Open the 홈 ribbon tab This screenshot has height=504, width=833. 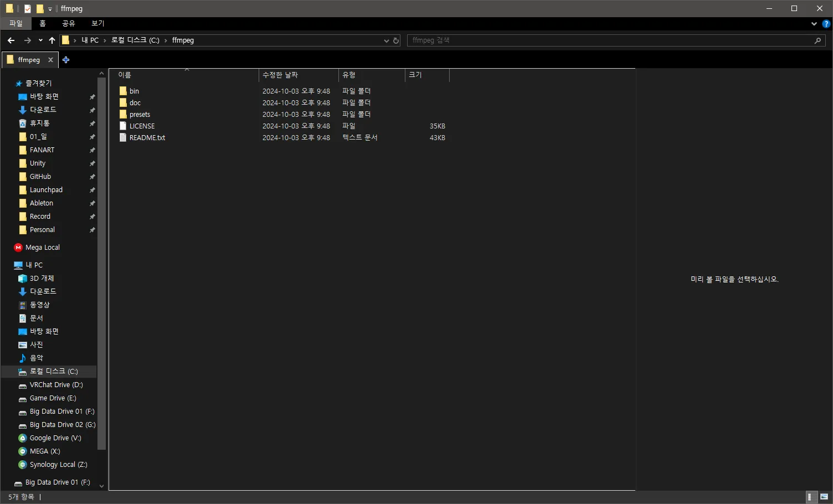(43, 23)
